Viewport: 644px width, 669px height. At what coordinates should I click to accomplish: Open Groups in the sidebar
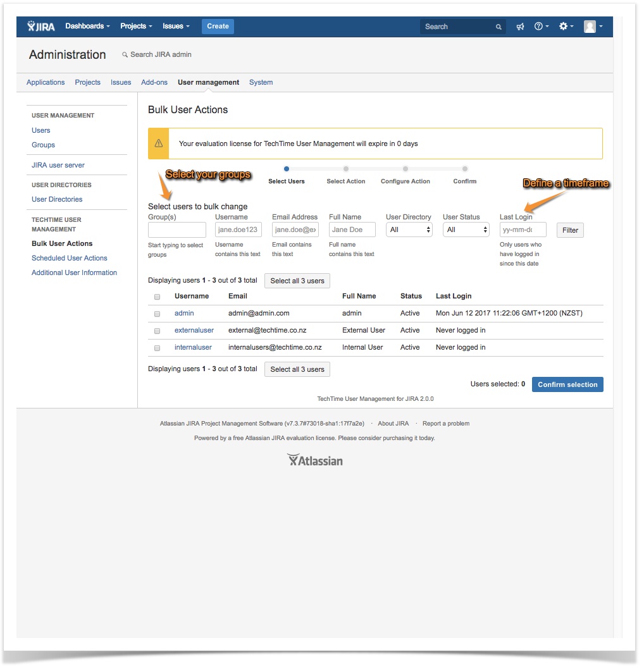(x=44, y=145)
